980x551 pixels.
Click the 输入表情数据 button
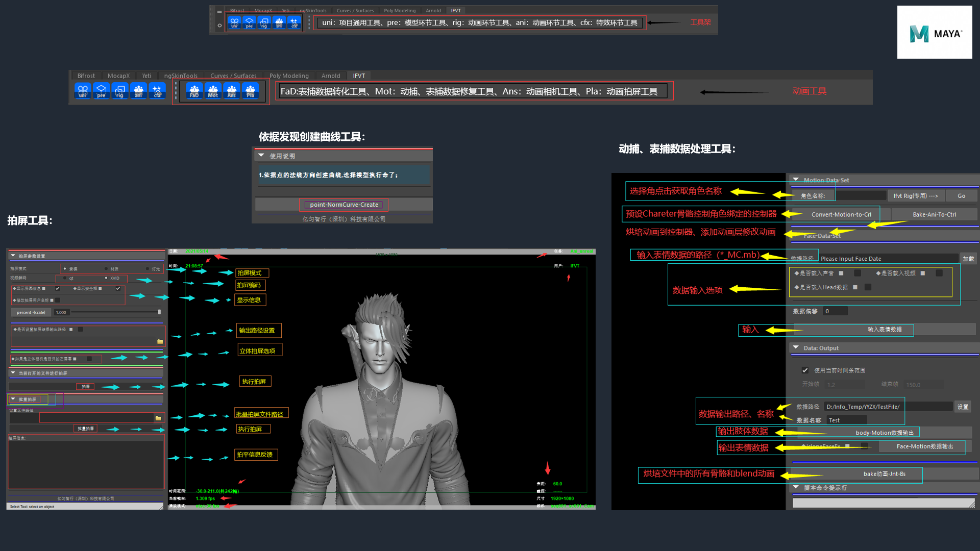[x=884, y=330]
